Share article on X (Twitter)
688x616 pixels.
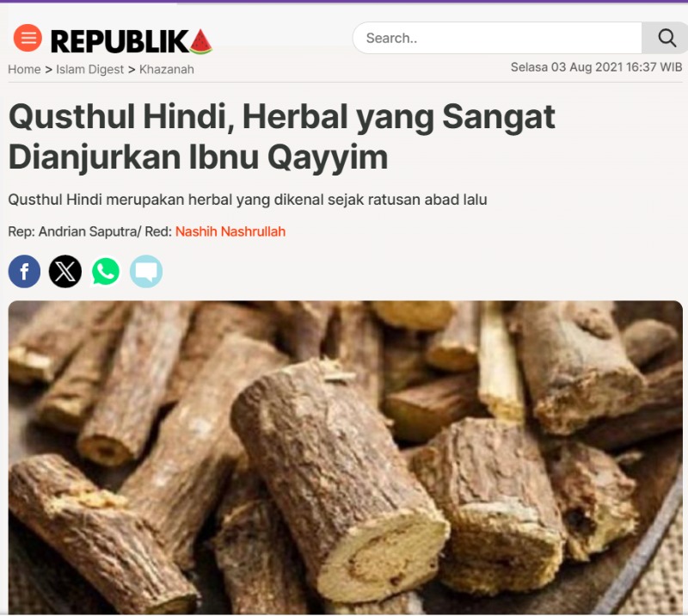pyautogui.click(x=65, y=271)
